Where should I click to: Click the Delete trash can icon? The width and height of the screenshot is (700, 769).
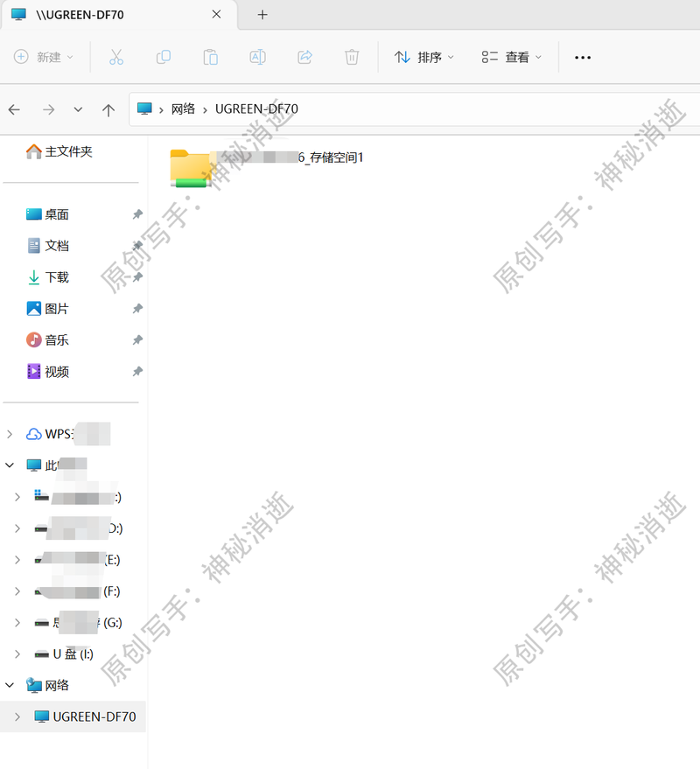[352, 58]
